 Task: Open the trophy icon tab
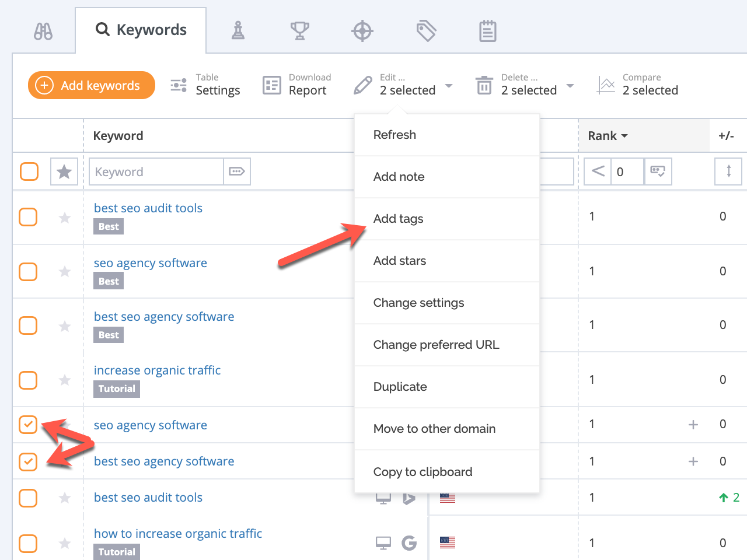click(299, 30)
